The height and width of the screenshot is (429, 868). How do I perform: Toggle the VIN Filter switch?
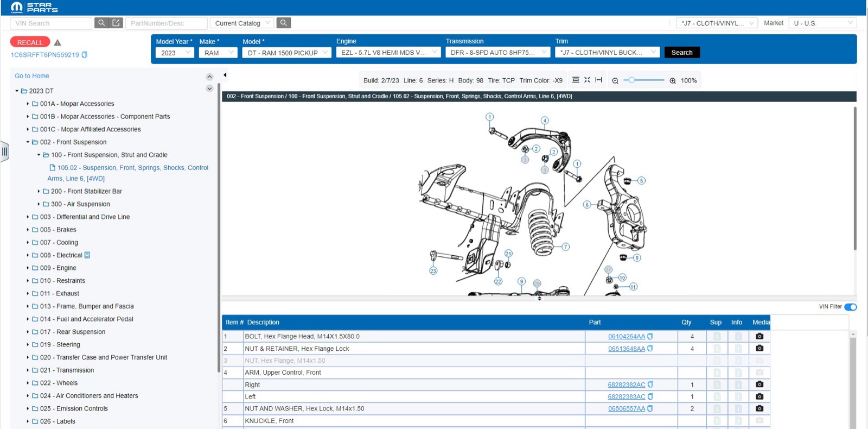(x=851, y=307)
